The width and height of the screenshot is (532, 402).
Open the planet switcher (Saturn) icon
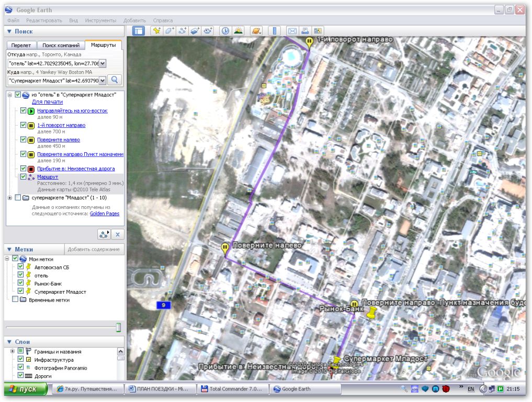pos(256,31)
